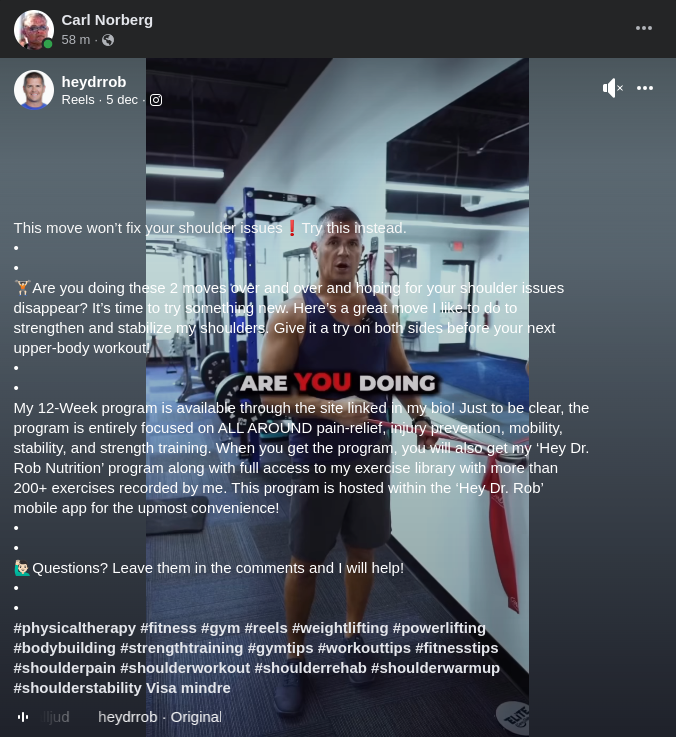This screenshot has width=676, height=737.
Task: Open the heydrrob Original audio link
Action: click(x=160, y=717)
